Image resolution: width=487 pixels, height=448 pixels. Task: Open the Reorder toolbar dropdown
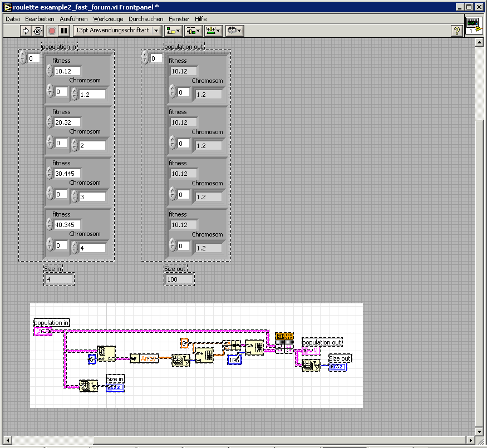tap(235, 31)
